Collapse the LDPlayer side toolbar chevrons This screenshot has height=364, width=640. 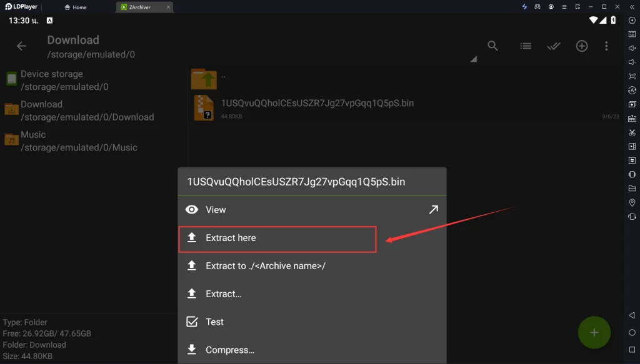tap(632, 7)
